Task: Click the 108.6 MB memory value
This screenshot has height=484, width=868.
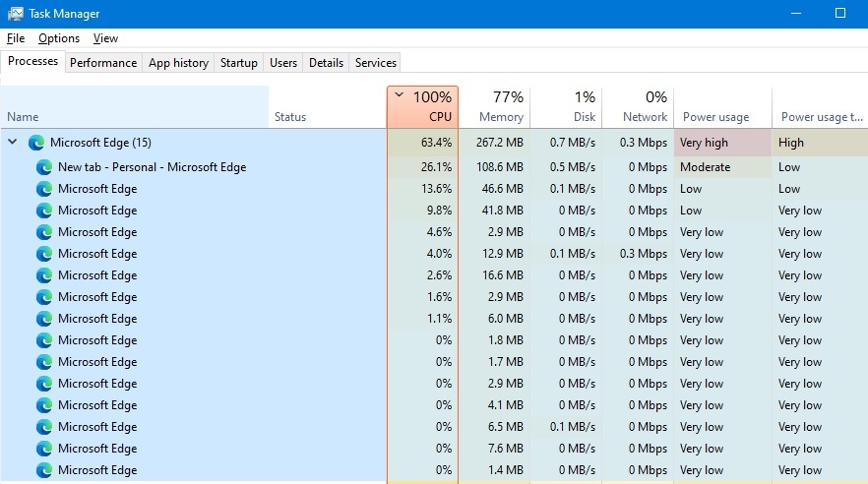Action: (x=499, y=167)
